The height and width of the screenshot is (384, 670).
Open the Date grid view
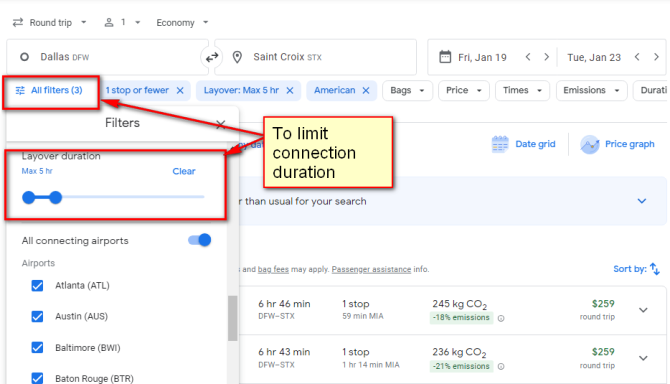click(523, 144)
